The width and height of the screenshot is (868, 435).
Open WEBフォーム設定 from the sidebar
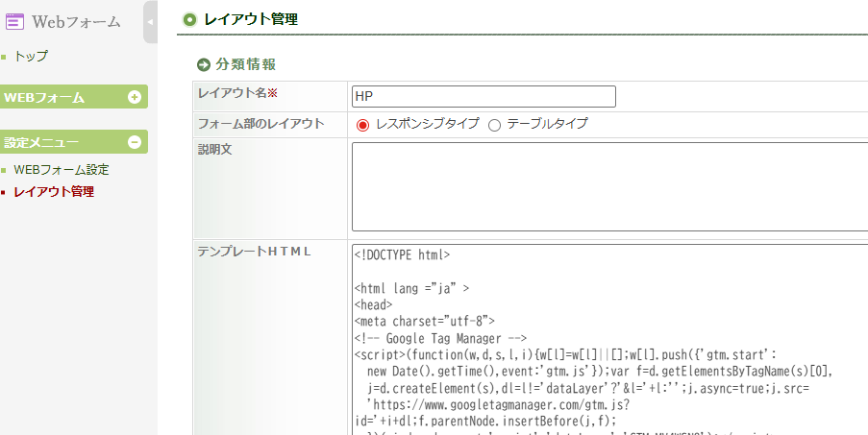62,170
